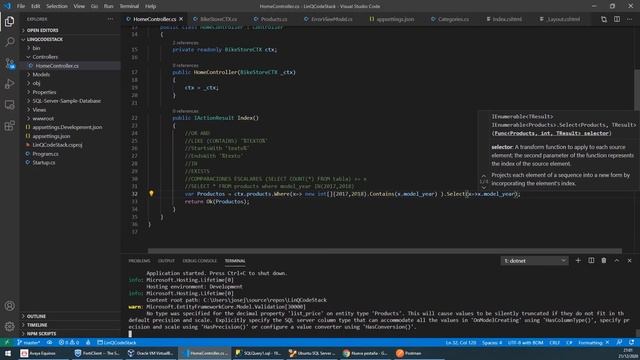Open the notifications bell in status bar
The image size is (640, 360).
631,342
